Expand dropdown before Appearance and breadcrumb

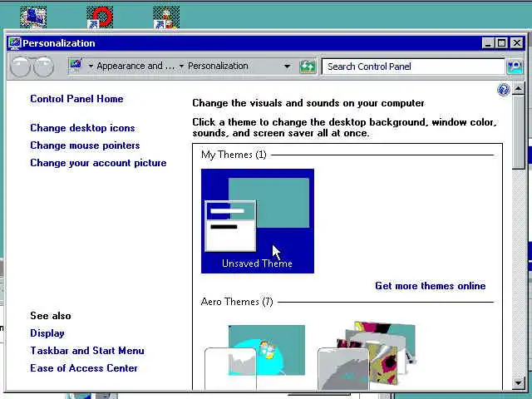pos(91,66)
